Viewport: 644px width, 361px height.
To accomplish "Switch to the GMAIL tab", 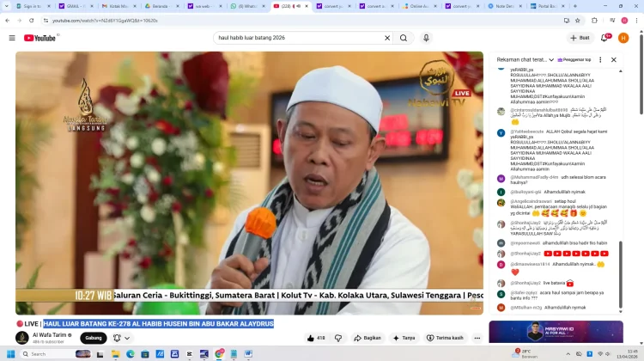I will click(76, 6).
